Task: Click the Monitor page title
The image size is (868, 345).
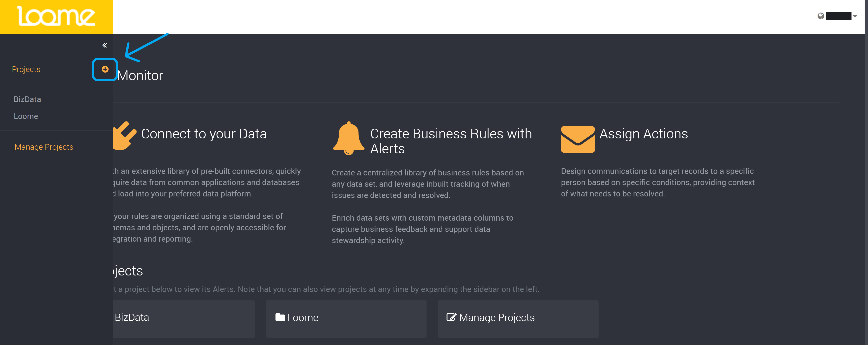Action: click(x=140, y=75)
